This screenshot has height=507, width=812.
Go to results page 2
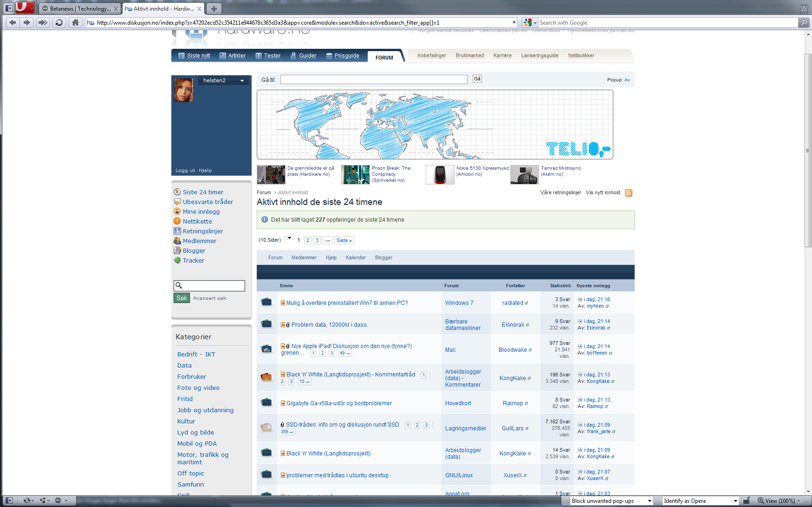[308, 240]
